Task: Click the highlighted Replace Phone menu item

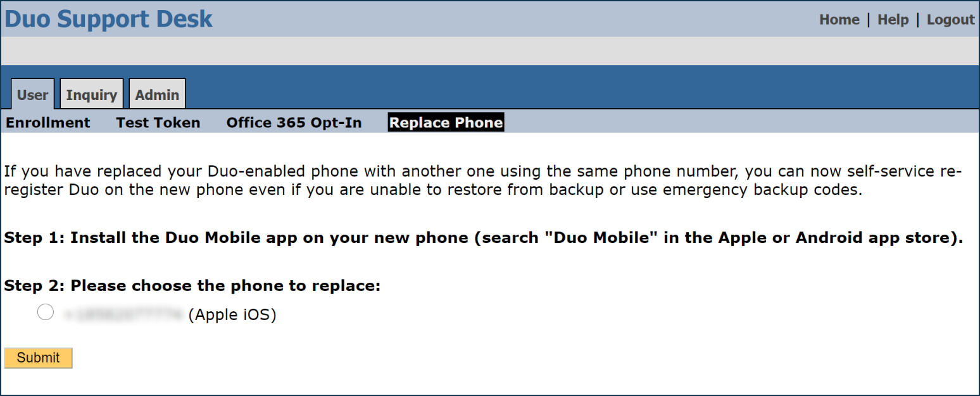Action: [x=446, y=121]
